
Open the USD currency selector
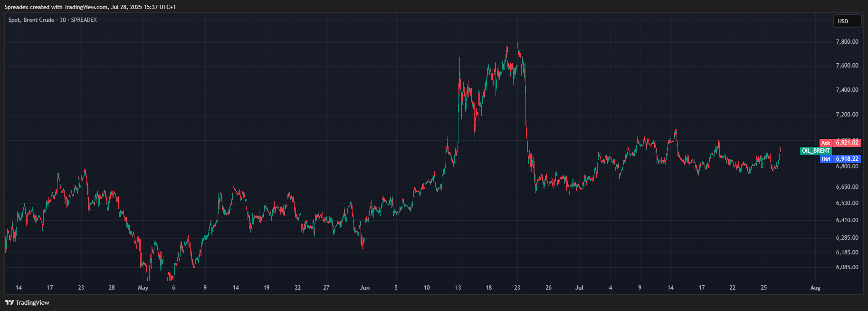point(847,21)
